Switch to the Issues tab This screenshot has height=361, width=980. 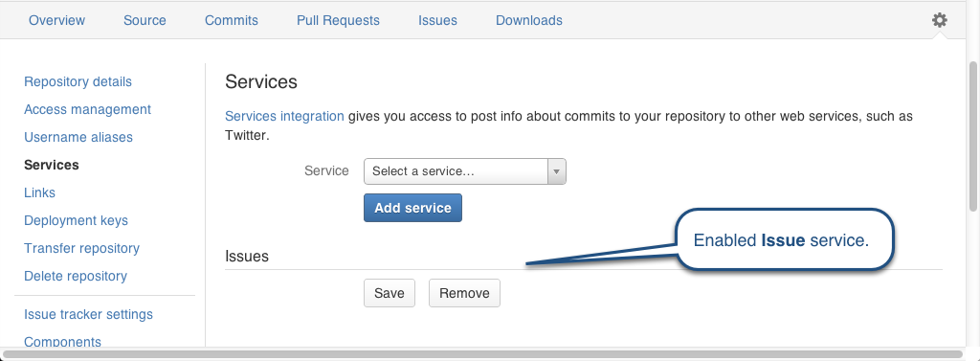437,20
